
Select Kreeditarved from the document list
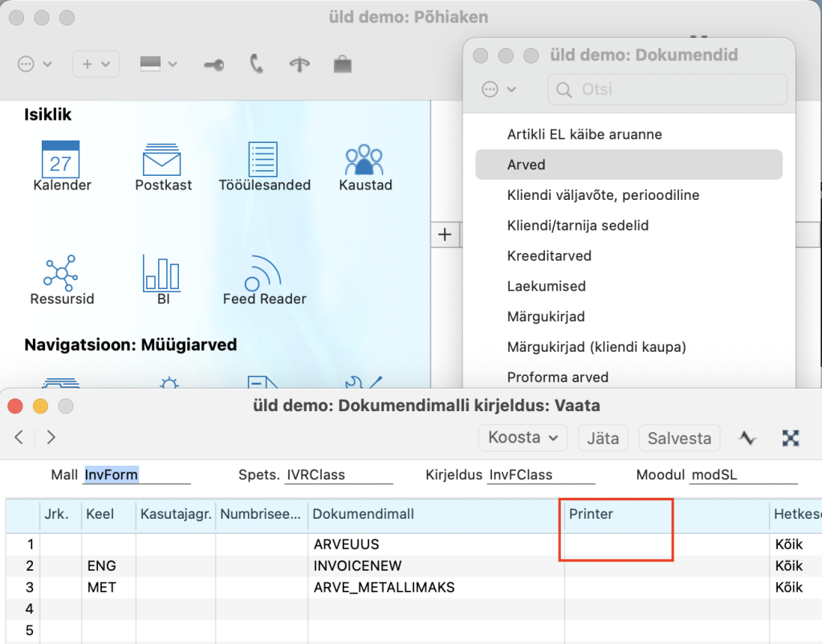549,256
